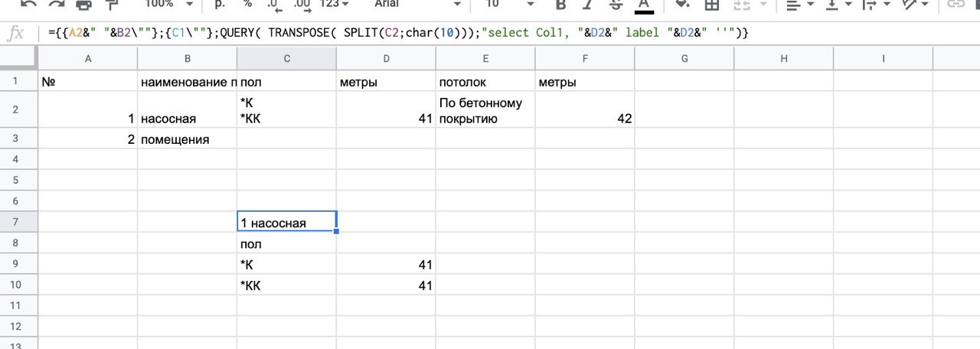Select row 10 header
This screenshot has height=349, width=980.
pos(18,285)
